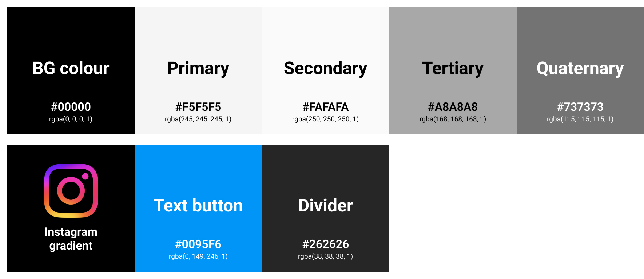This screenshot has width=644, height=279.
Task: Select the #262626 hex label
Action: (326, 244)
